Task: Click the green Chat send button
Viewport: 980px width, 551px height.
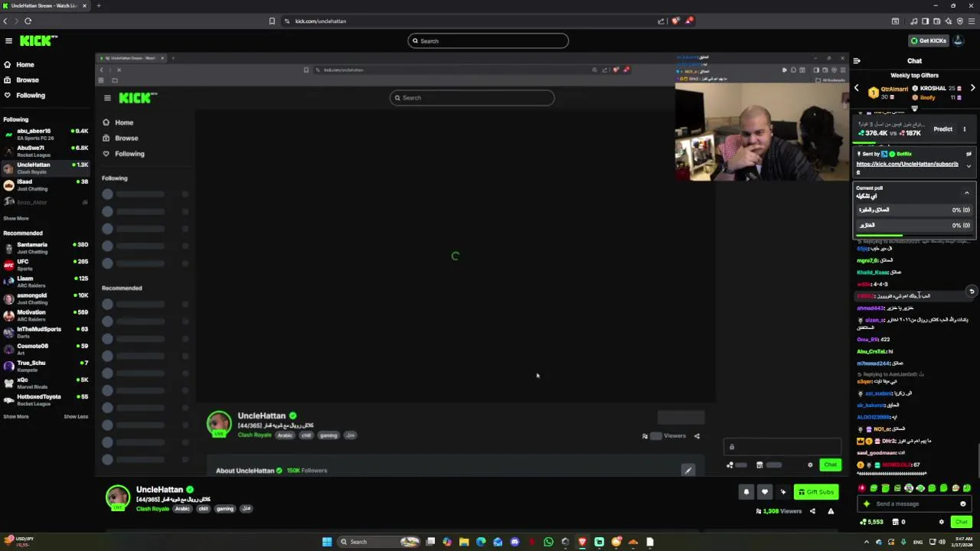Action: click(962, 522)
